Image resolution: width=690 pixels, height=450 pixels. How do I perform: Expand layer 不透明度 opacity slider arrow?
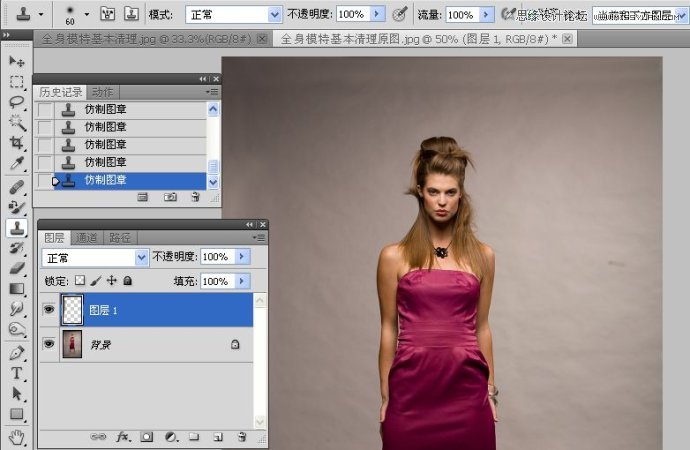click(242, 258)
